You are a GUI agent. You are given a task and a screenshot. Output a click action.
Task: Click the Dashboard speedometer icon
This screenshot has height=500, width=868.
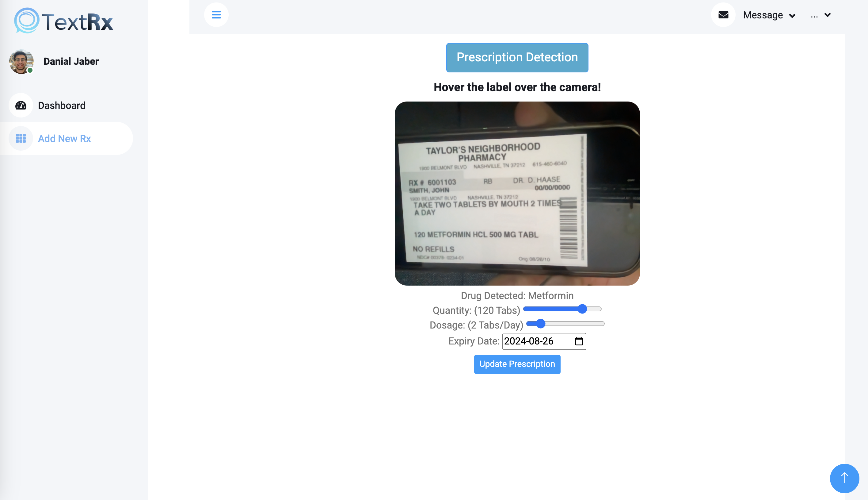pyautogui.click(x=21, y=105)
